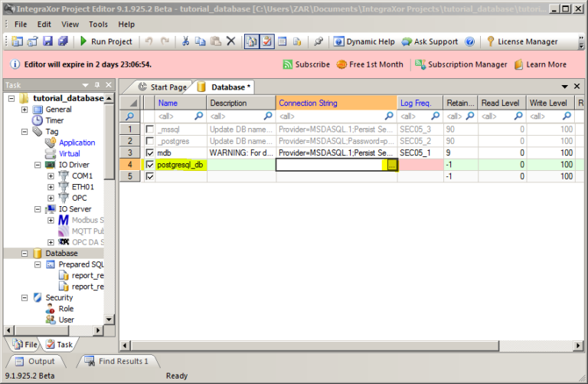
Task: Click the Output window toolbar icon
Action: click(x=283, y=41)
